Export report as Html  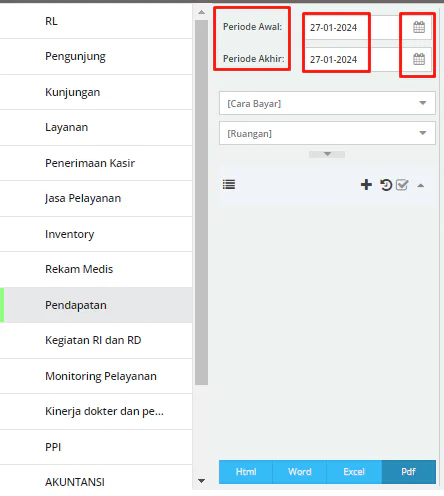tap(246, 472)
